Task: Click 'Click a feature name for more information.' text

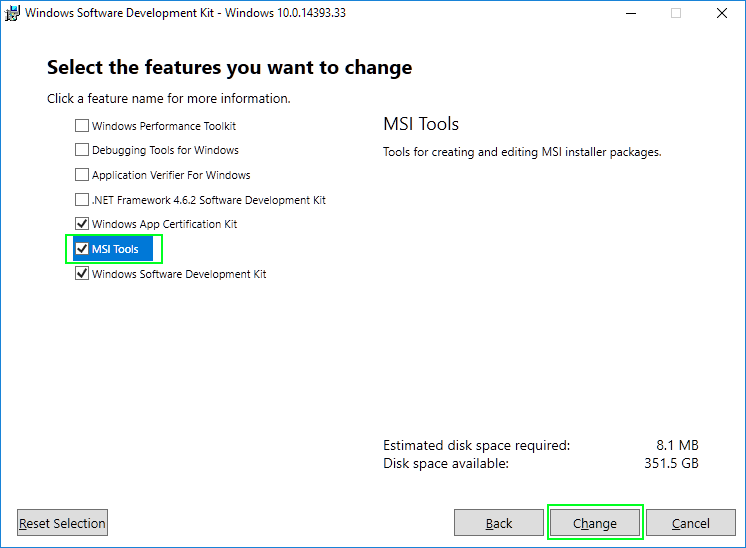Action: coord(168,98)
